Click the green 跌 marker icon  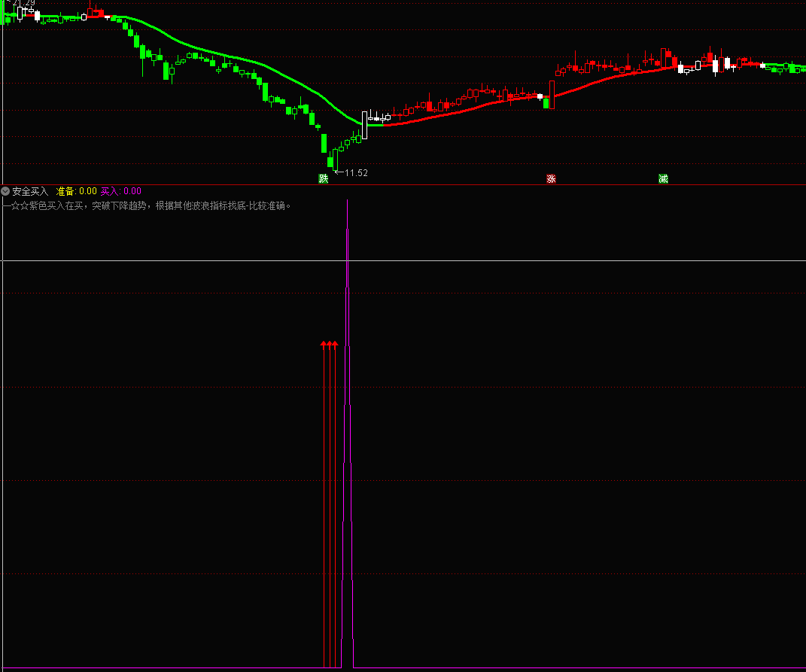(x=324, y=178)
